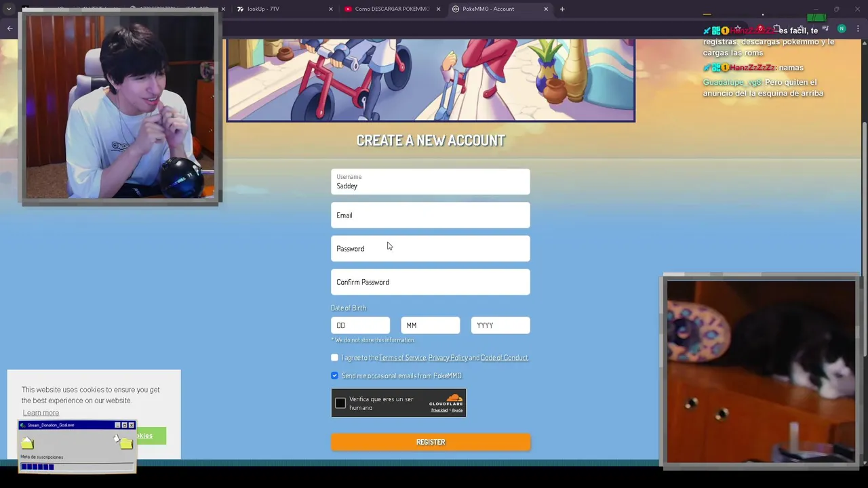The height and width of the screenshot is (488, 868).
Task: Open the Code of Conduct link
Action: pos(504,358)
